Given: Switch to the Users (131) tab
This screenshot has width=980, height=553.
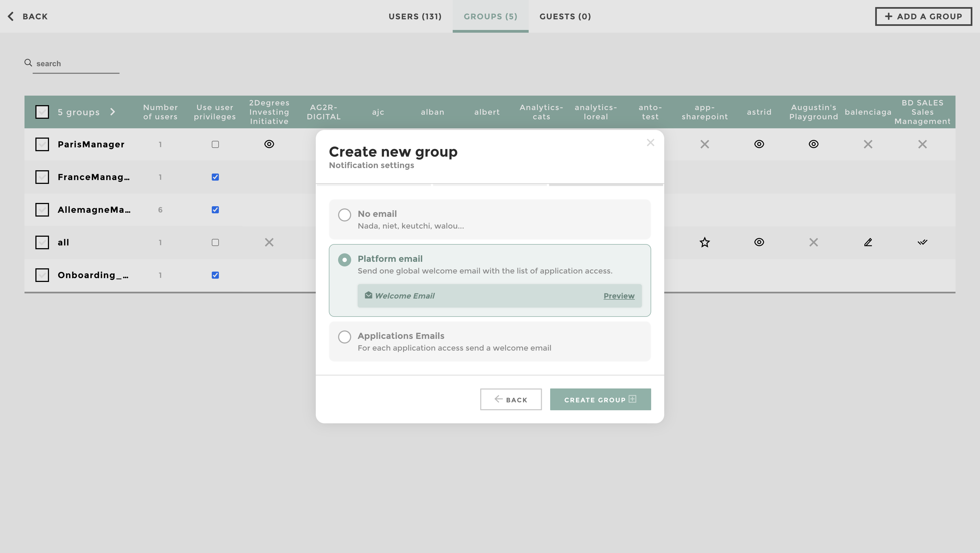Looking at the screenshot, I should (x=415, y=16).
